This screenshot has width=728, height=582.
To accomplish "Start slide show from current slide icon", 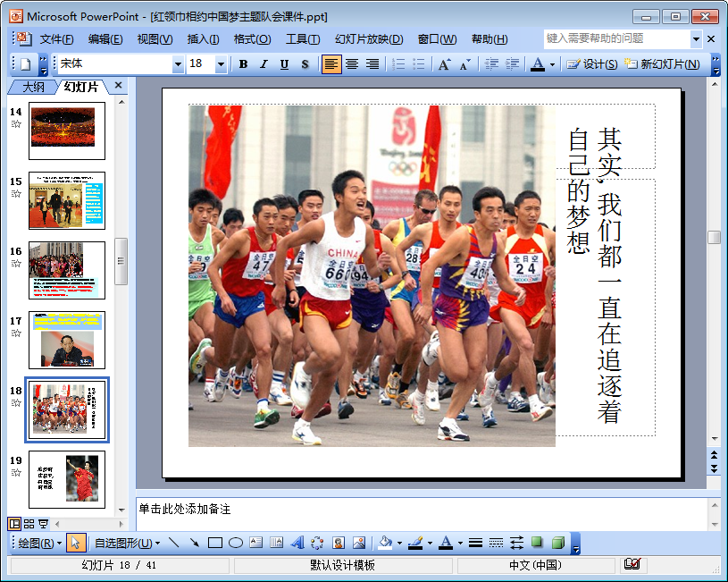I will pyautogui.click(x=43, y=524).
